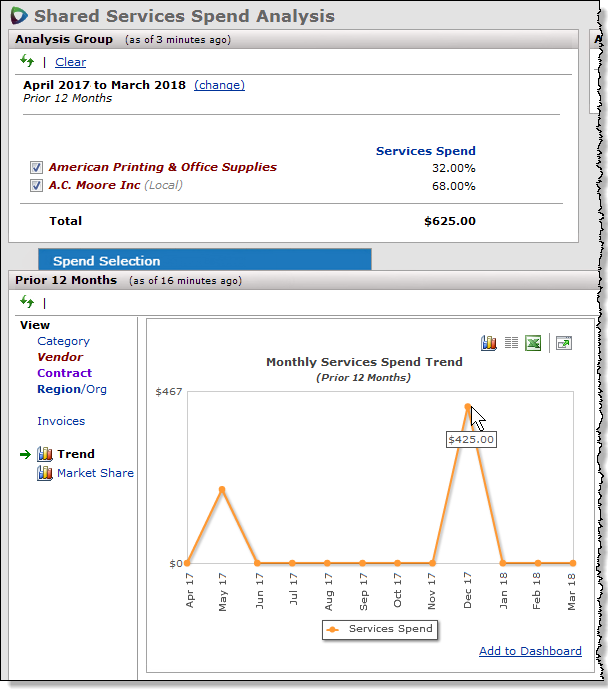Export chart data with the Excel icon

click(x=534, y=343)
